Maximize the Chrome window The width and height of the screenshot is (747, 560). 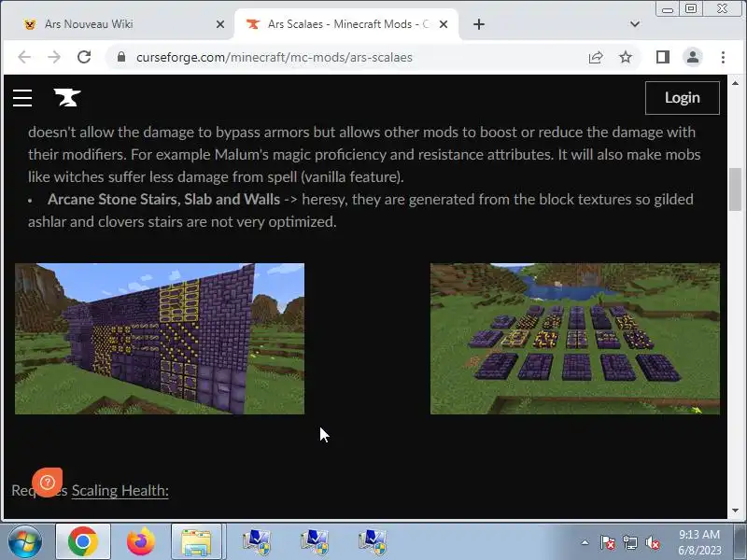click(691, 8)
